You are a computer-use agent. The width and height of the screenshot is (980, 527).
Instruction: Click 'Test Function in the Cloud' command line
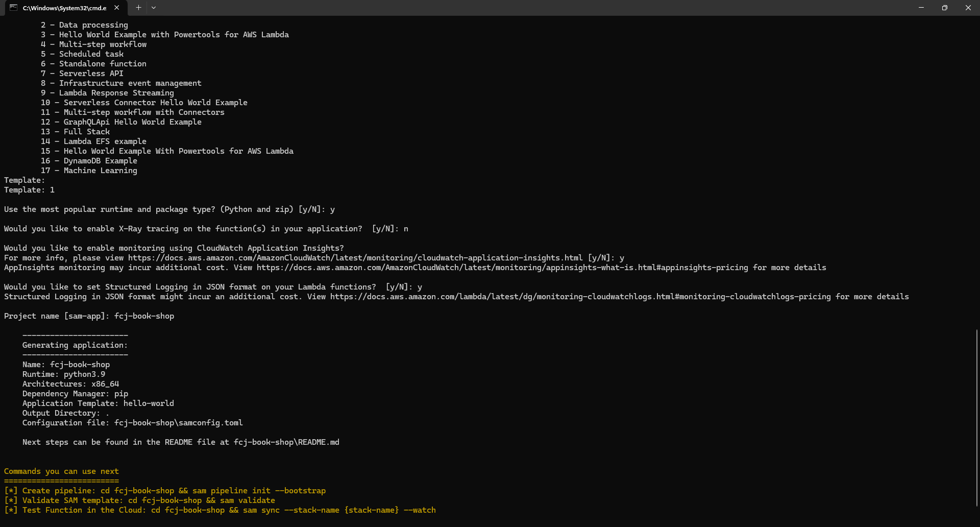click(220, 510)
